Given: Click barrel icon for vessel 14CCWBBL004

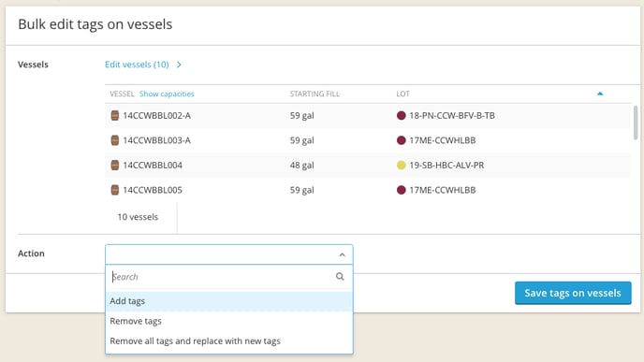Looking at the screenshot, I should point(115,166).
